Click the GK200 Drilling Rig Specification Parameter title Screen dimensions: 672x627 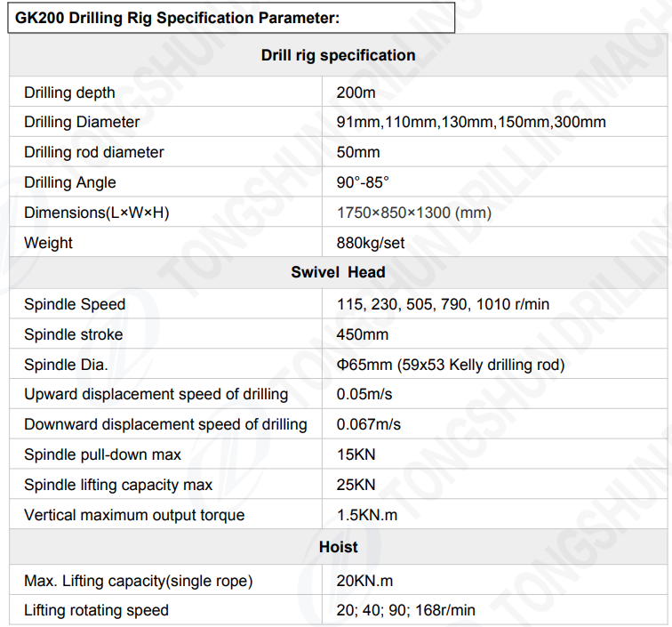(x=178, y=18)
